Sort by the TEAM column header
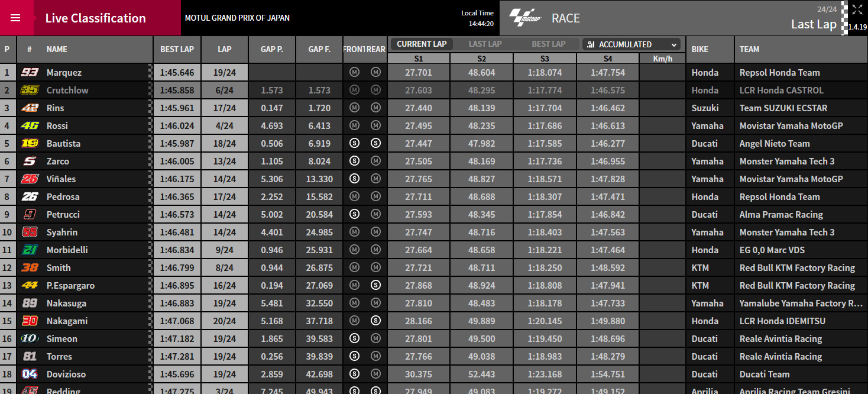The image size is (868, 394). [x=749, y=49]
